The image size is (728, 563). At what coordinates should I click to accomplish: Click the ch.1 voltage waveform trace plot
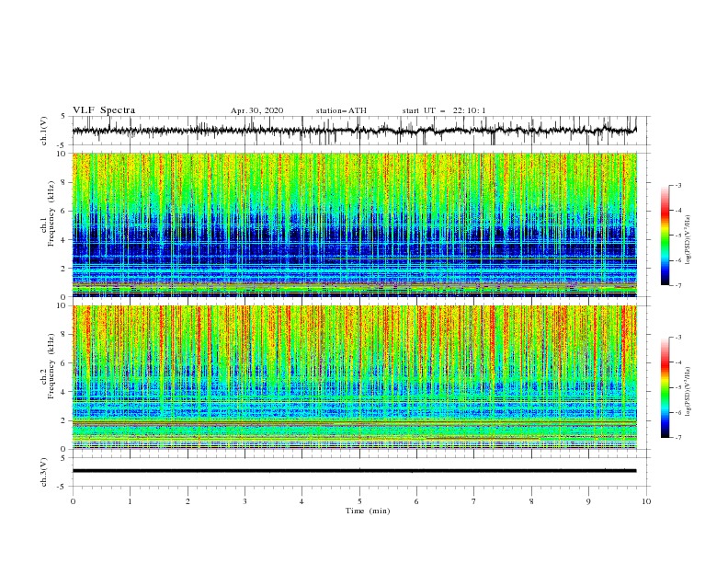click(x=355, y=131)
